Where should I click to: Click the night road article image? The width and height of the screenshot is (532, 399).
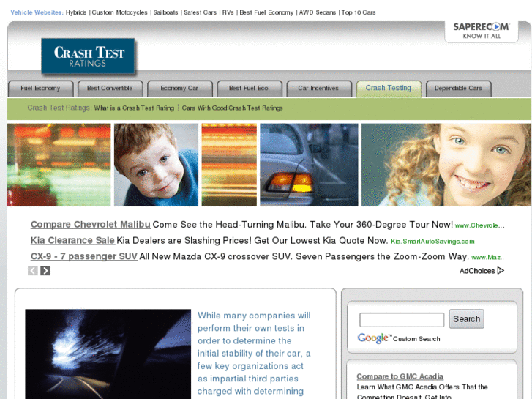click(108, 354)
